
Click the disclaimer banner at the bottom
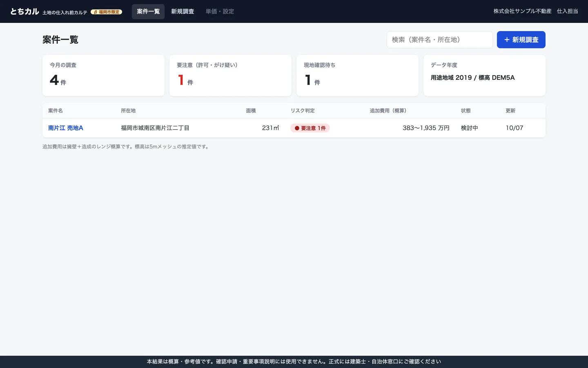click(x=294, y=362)
